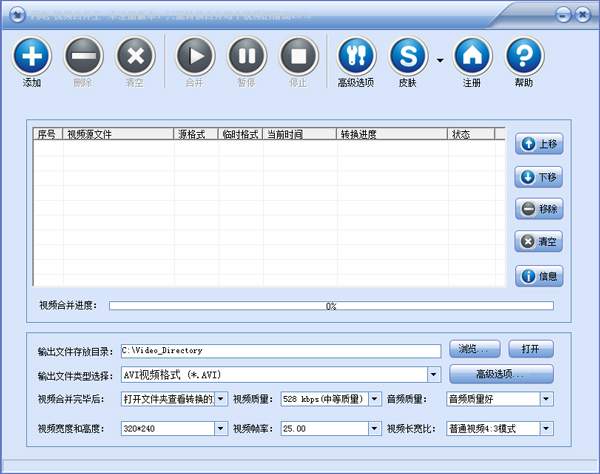Click the 转换进度 column header
The height and width of the screenshot is (474, 600).
[x=392, y=134]
